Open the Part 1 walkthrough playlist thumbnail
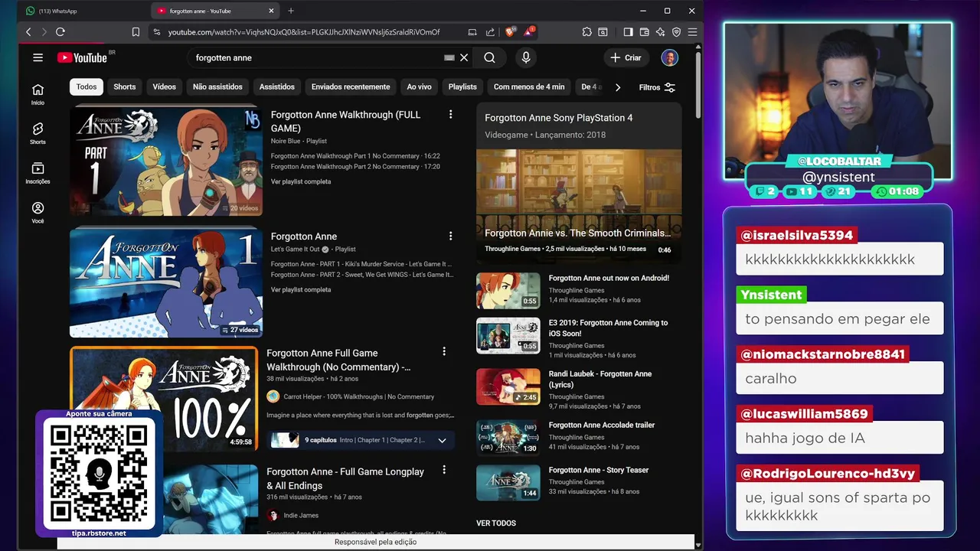Screen dimensions: 980x551 pyautogui.click(x=166, y=161)
